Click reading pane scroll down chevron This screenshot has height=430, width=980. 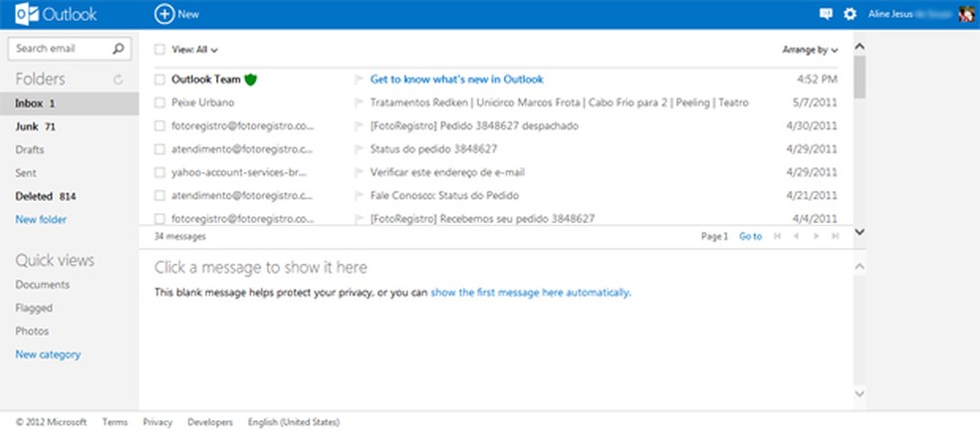click(859, 394)
